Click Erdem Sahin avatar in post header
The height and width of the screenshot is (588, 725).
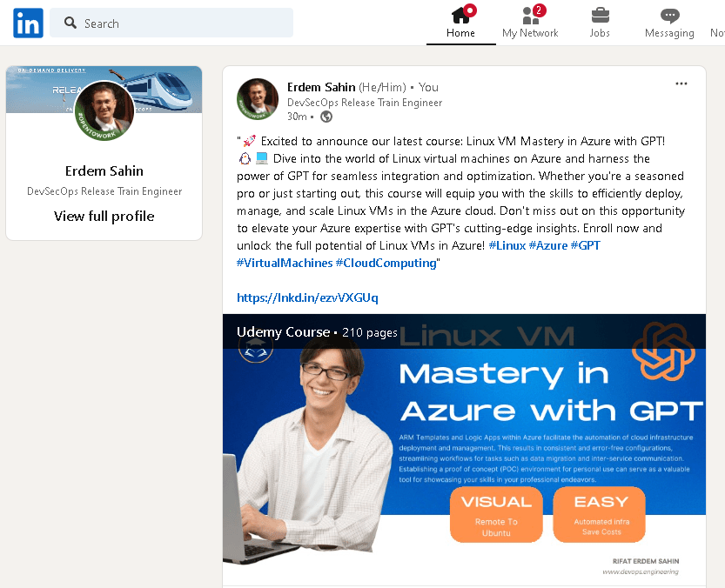click(258, 99)
